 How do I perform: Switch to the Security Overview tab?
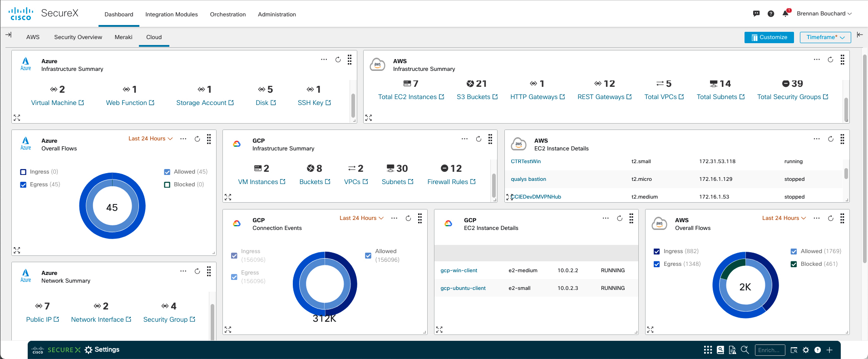click(78, 37)
